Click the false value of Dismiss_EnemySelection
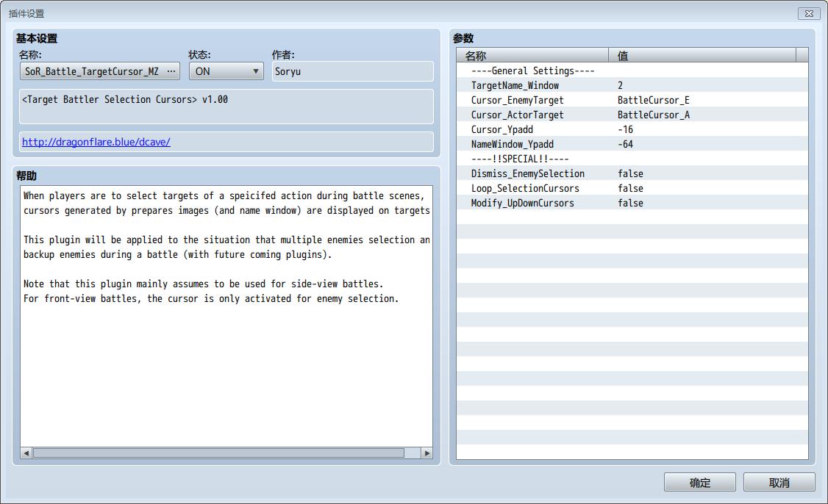Image resolution: width=828 pixels, height=504 pixels. [630, 173]
